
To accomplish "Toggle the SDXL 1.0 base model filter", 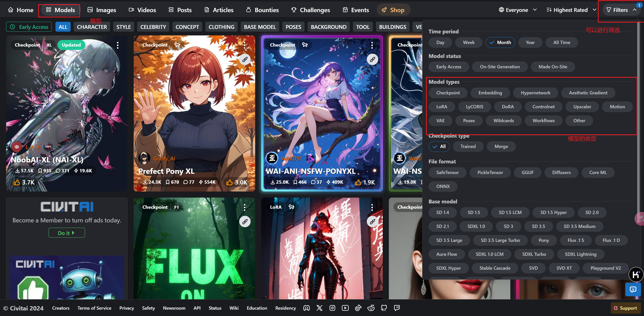I will coord(476,226).
